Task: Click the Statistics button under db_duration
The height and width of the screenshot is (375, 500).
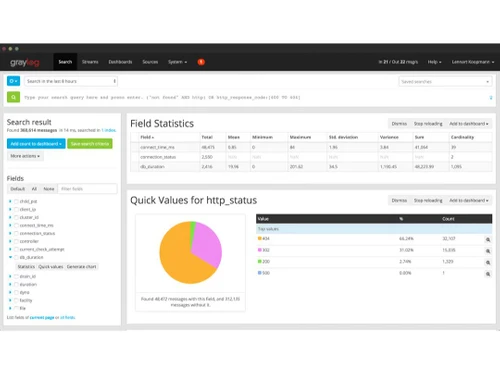Action: tap(26, 267)
